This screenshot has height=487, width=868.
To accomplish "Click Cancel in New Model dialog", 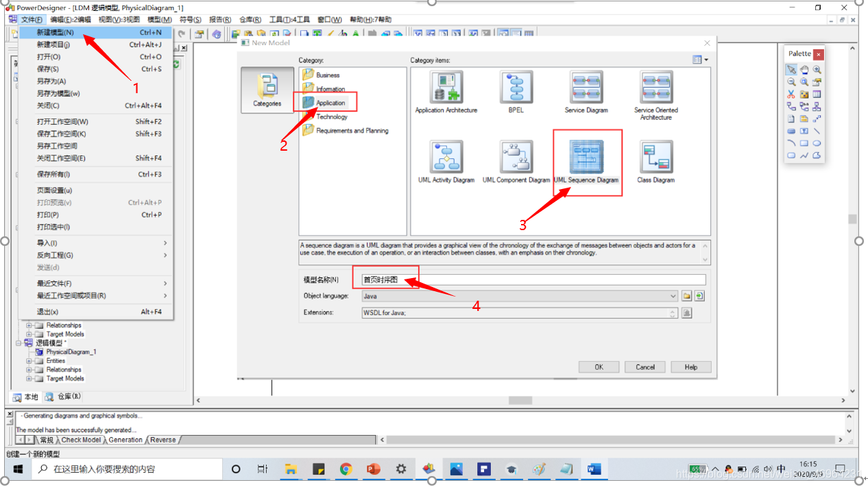I will [645, 367].
